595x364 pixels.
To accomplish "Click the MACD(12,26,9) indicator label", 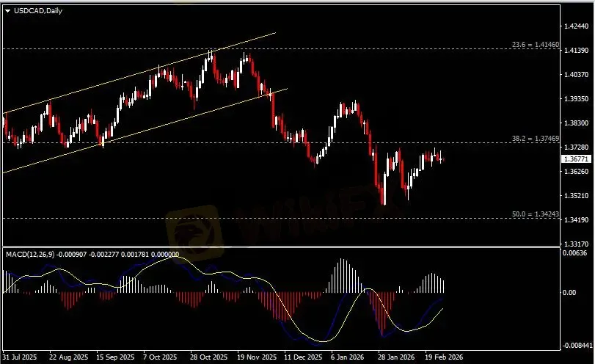I will coord(28,254).
